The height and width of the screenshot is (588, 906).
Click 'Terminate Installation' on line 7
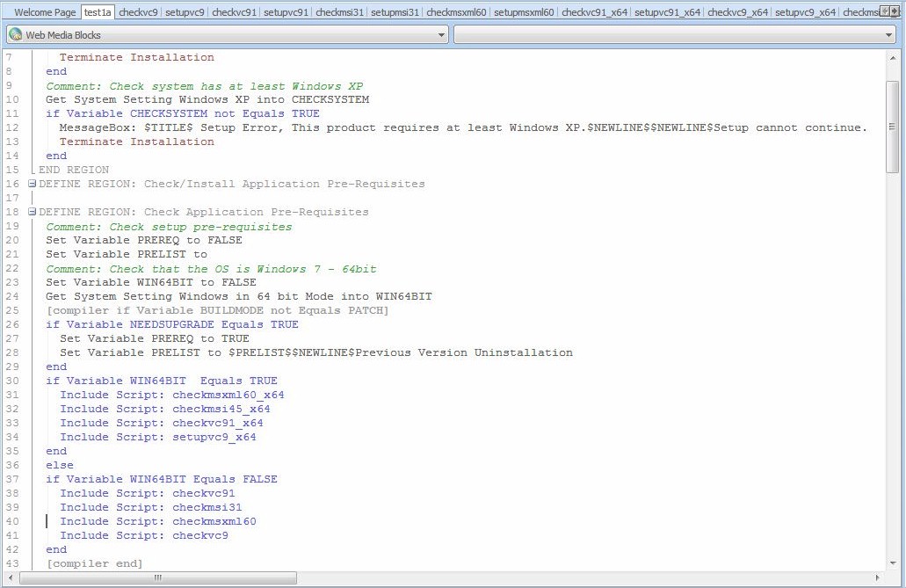click(x=137, y=57)
